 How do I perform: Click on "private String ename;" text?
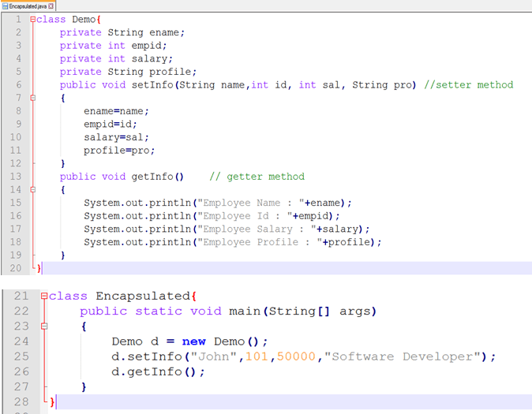pos(122,32)
